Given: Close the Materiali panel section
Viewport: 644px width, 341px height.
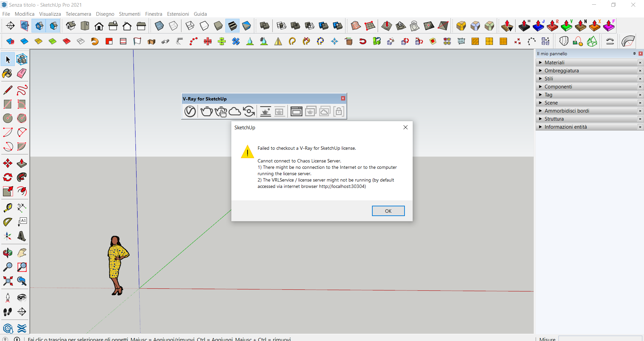Looking at the screenshot, I should (x=640, y=63).
